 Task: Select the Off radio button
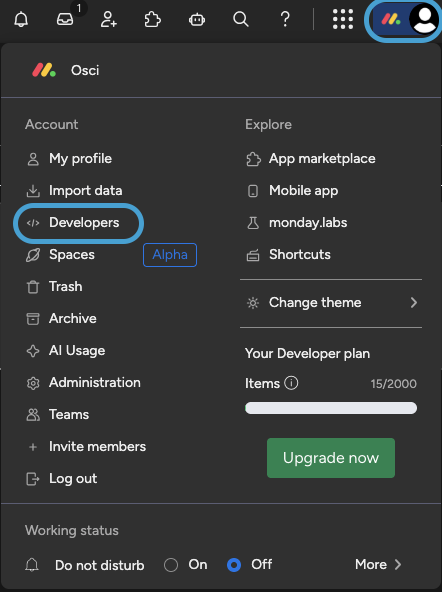click(x=234, y=565)
